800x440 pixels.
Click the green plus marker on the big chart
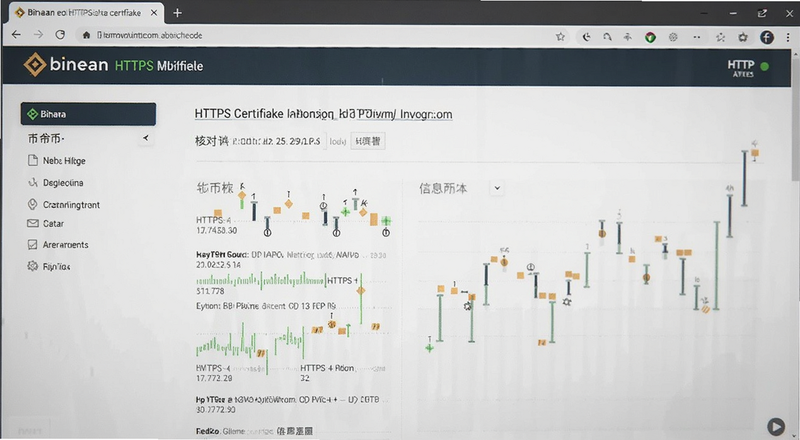(429, 348)
